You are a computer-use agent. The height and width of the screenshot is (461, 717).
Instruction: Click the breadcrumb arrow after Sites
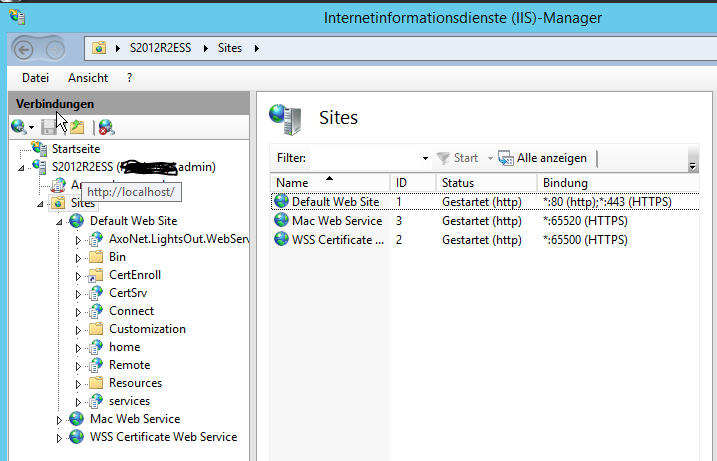(x=257, y=48)
